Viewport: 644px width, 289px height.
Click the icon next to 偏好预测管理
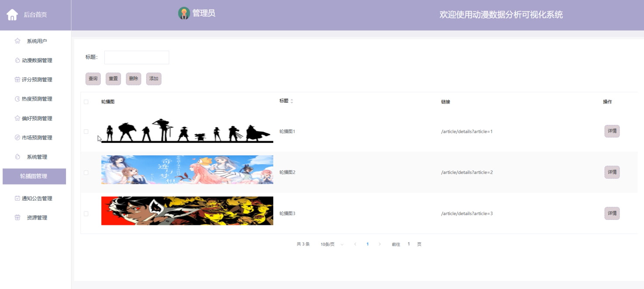point(17,118)
